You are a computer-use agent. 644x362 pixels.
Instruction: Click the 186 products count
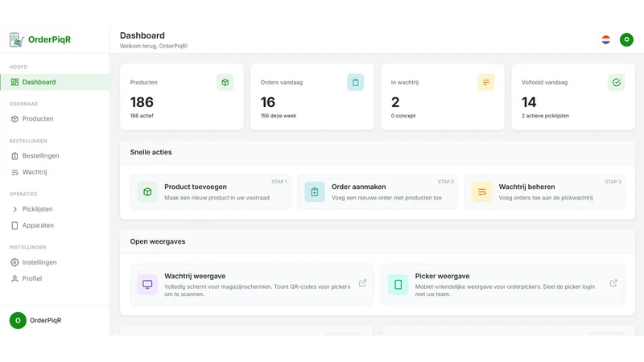click(142, 102)
